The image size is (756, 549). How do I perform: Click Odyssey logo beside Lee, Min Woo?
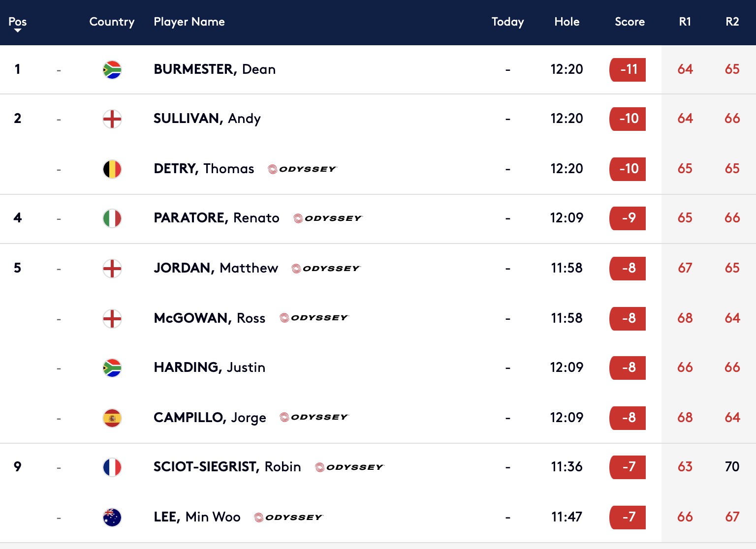tap(288, 518)
